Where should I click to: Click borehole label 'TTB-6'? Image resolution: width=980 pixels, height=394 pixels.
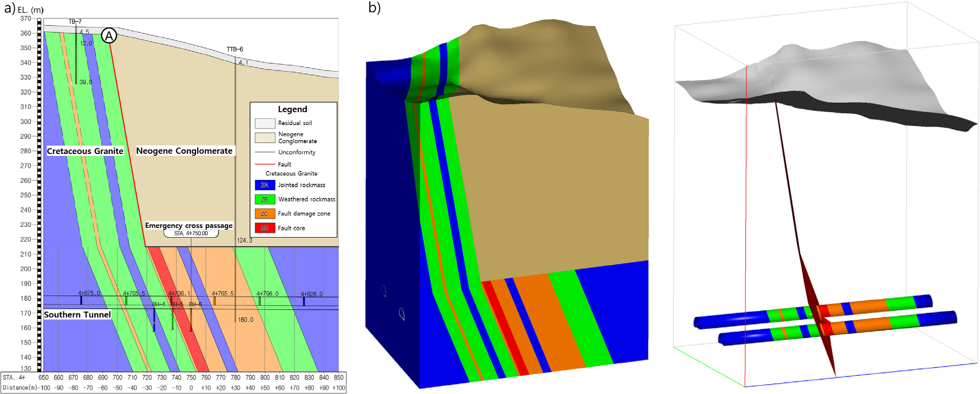[x=235, y=49]
